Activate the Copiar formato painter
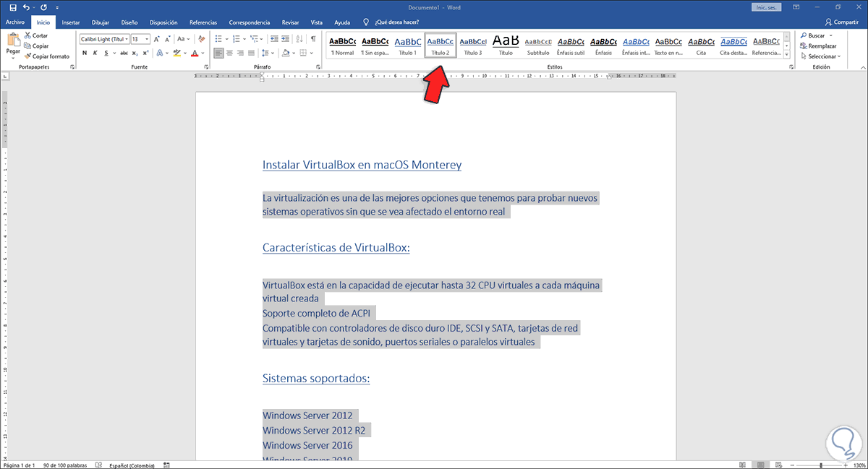 coord(46,56)
